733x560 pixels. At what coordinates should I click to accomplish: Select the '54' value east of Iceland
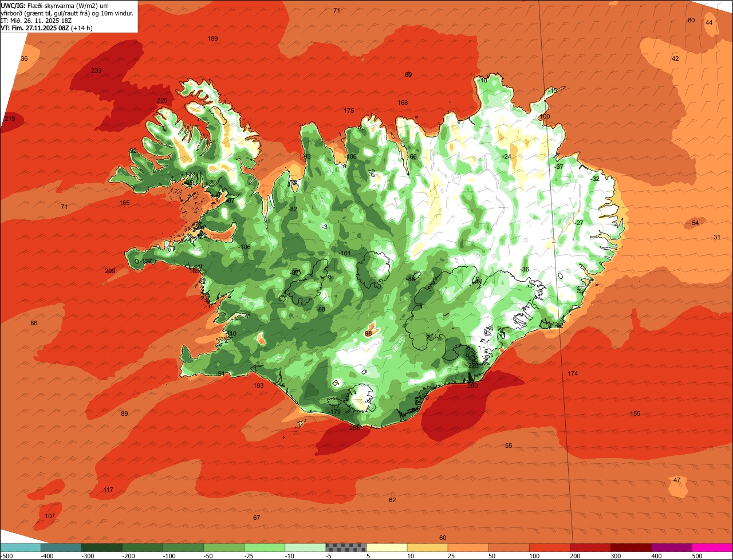695,223
